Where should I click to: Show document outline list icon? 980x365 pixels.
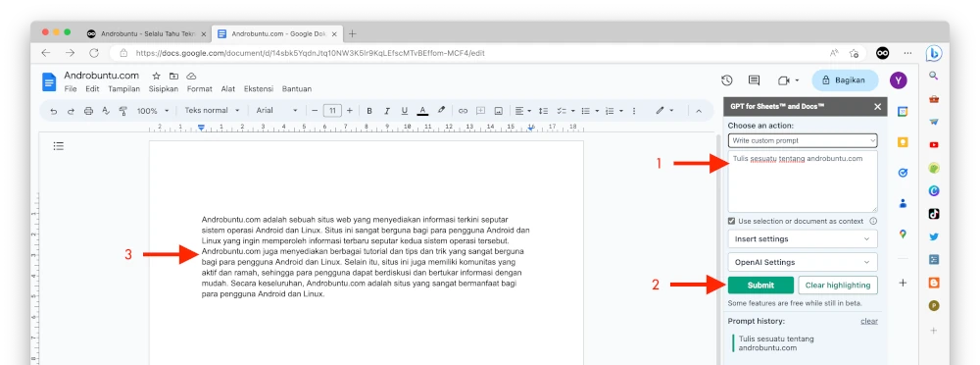pos(58,146)
